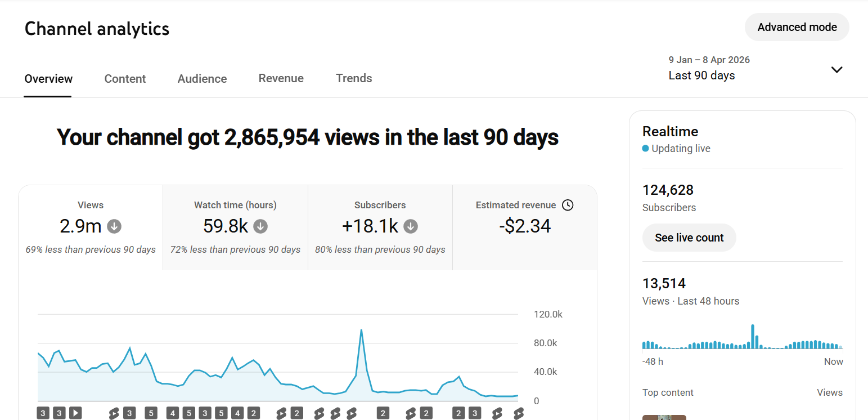This screenshot has height=420, width=868.
Task: Expand the date range chevron
Action: 836,70
